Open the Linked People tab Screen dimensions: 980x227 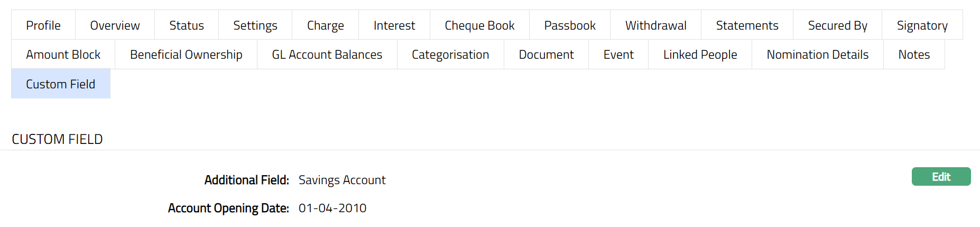(x=700, y=55)
